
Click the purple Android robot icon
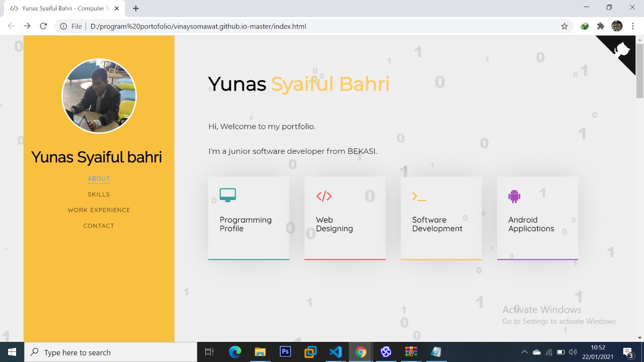coord(514,196)
